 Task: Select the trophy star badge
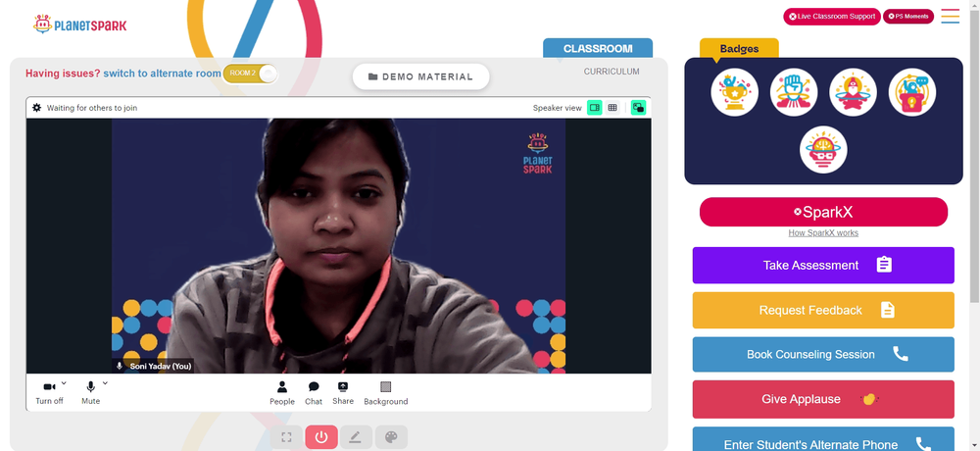point(734,92)
